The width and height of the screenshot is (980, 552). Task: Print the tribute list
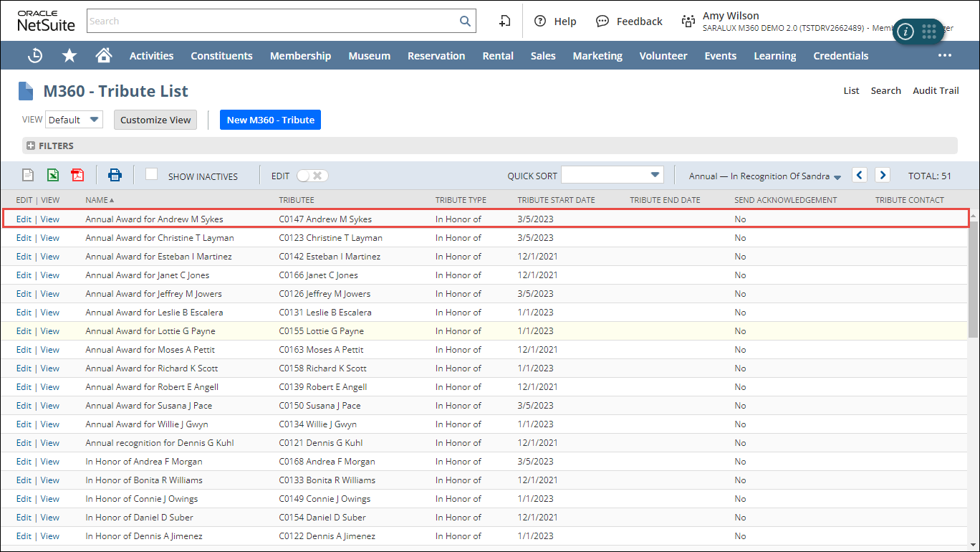115,175
